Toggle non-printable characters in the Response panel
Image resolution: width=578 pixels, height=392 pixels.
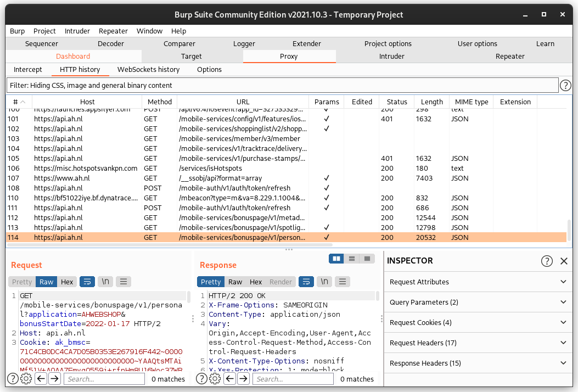[325, 282]
